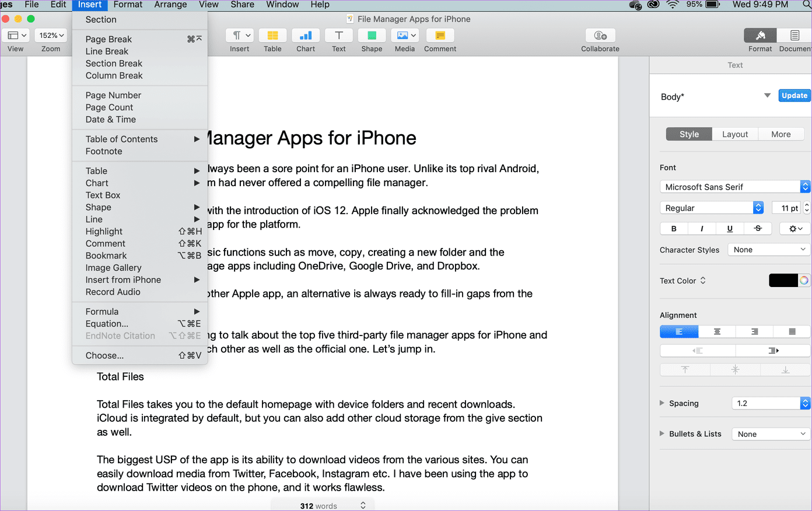The image size is (812, 511).
Task: Open the Media toolbar icon
Action: (x=405, y=36)
